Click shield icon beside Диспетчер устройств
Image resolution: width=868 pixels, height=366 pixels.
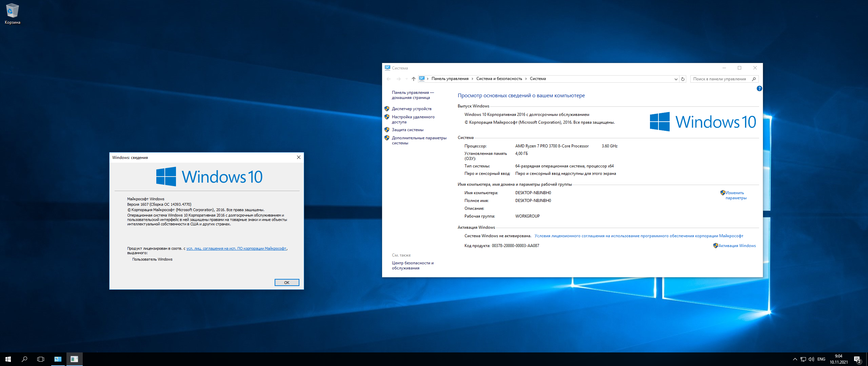point(387,109)
